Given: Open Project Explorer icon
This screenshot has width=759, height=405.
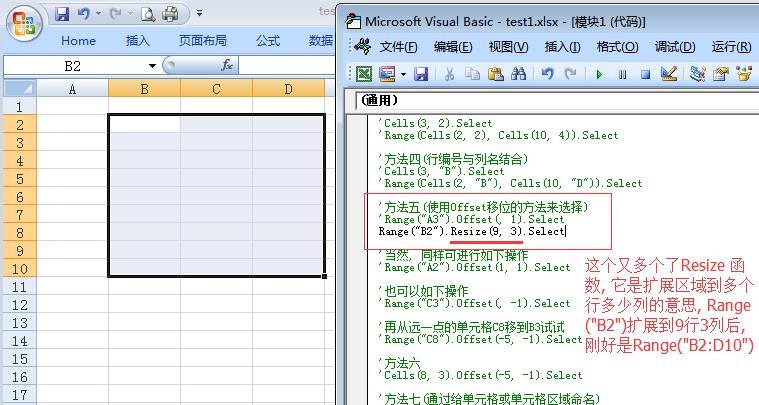Looking at the screenshot, I should (x=698, y=74).
